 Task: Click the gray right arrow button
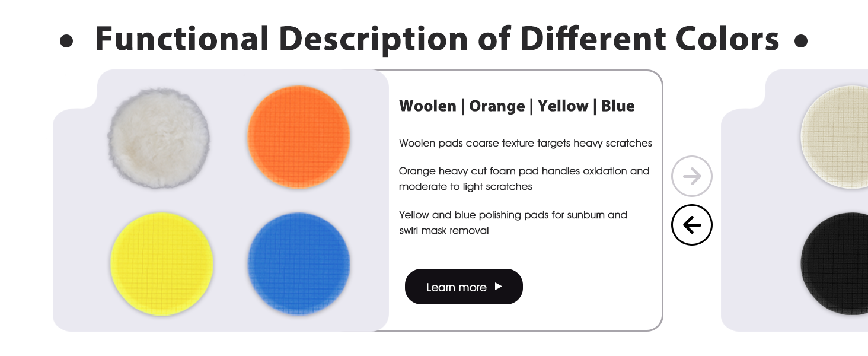point(691,176)
